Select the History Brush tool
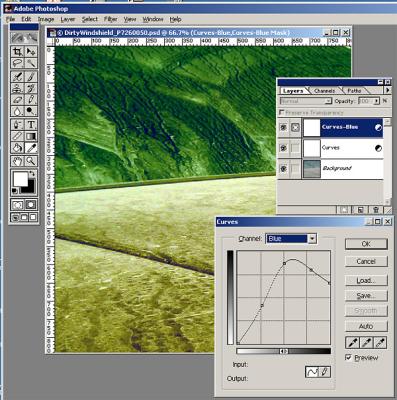 pos(31,88)
